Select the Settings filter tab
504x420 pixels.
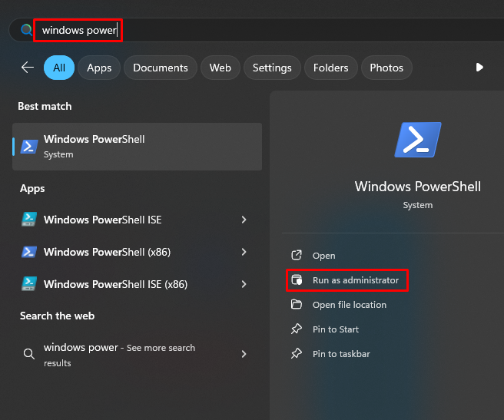click(x=272, y=68)
